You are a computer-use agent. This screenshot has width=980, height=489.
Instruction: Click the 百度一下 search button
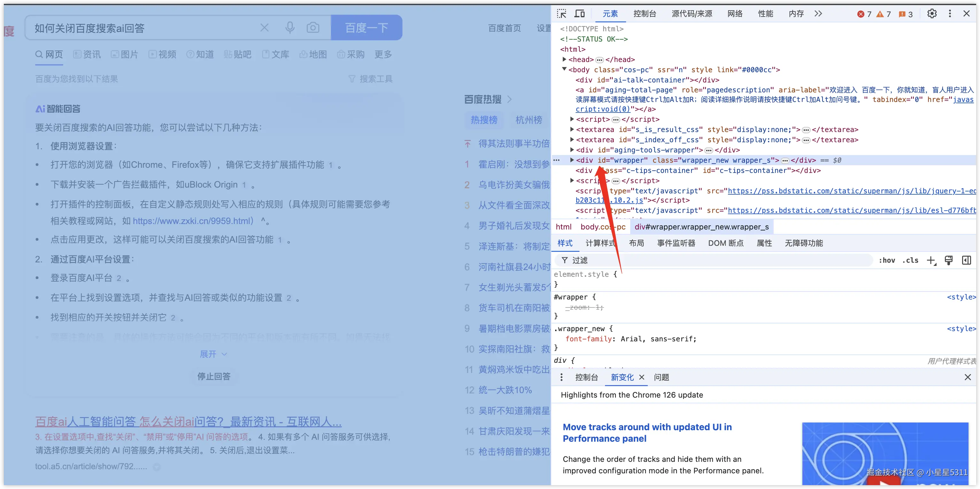[366, 28]
